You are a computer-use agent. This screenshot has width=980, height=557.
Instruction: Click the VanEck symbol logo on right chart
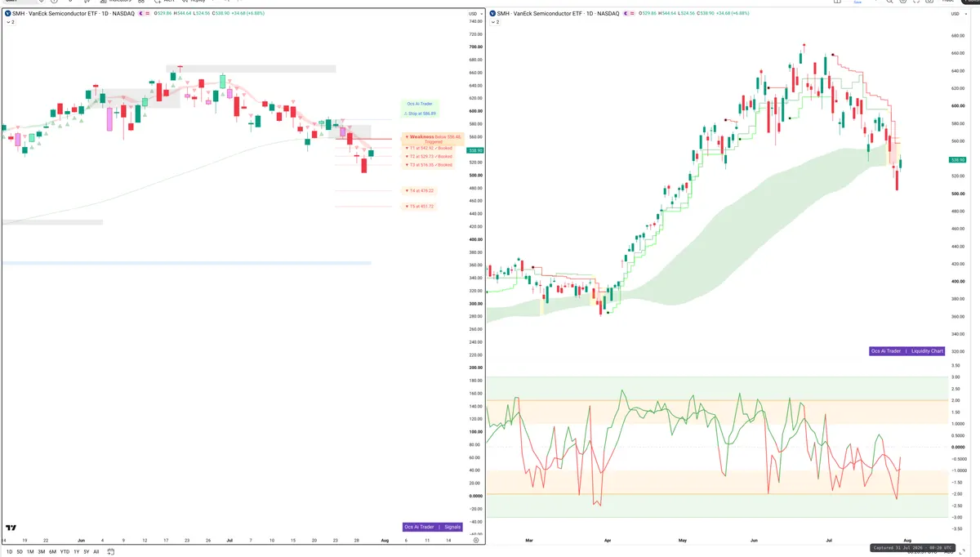click(x=493, y=14)
